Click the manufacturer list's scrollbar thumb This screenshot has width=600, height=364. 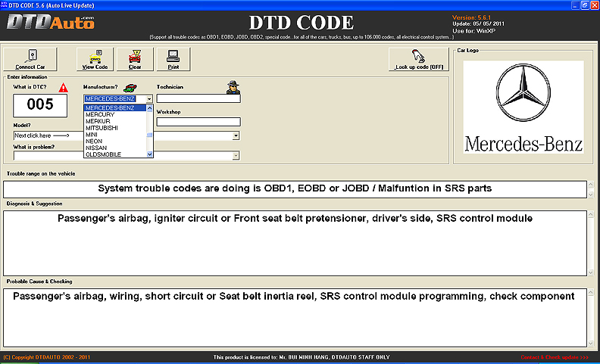point(149,135)
